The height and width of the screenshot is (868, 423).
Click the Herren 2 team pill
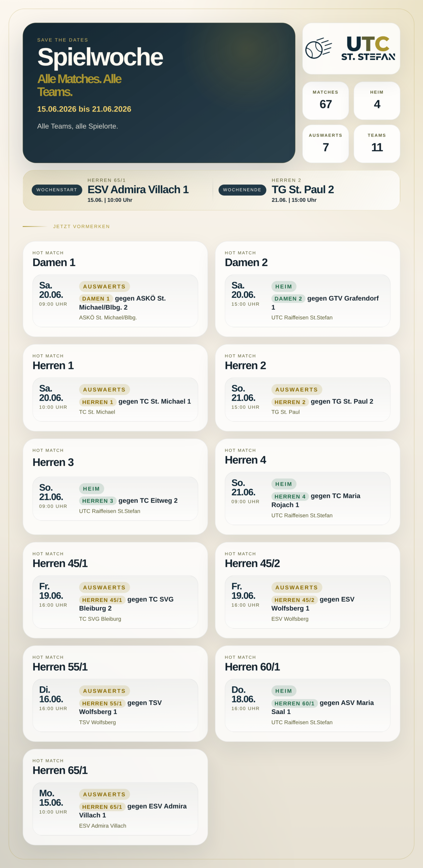tap(290, 402)
